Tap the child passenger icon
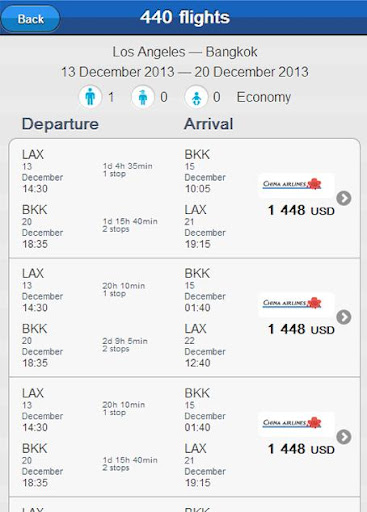Screen dimensions: 367x512 [x=143, y=97]
